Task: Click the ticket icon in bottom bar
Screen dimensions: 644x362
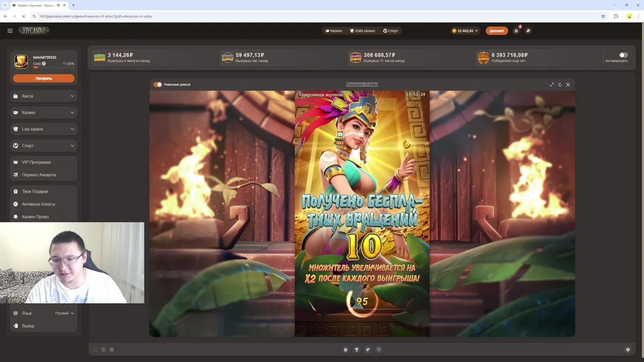Action: tap(368, 349)
